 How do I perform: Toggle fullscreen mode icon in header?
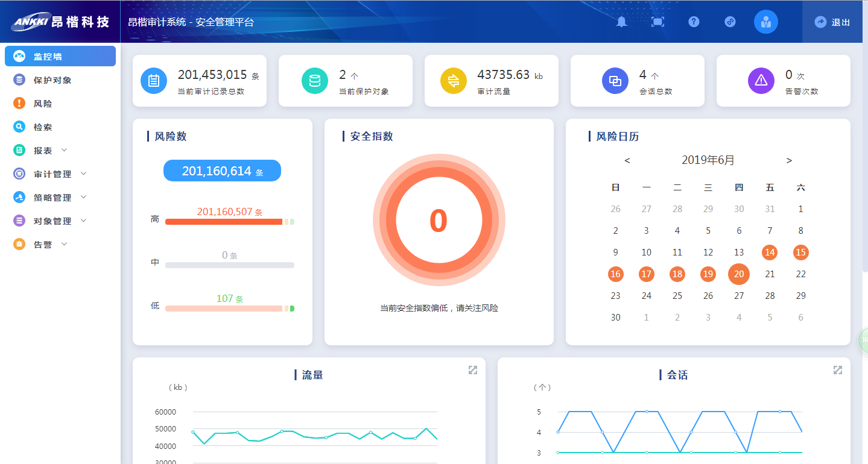(x=657, y=22)
